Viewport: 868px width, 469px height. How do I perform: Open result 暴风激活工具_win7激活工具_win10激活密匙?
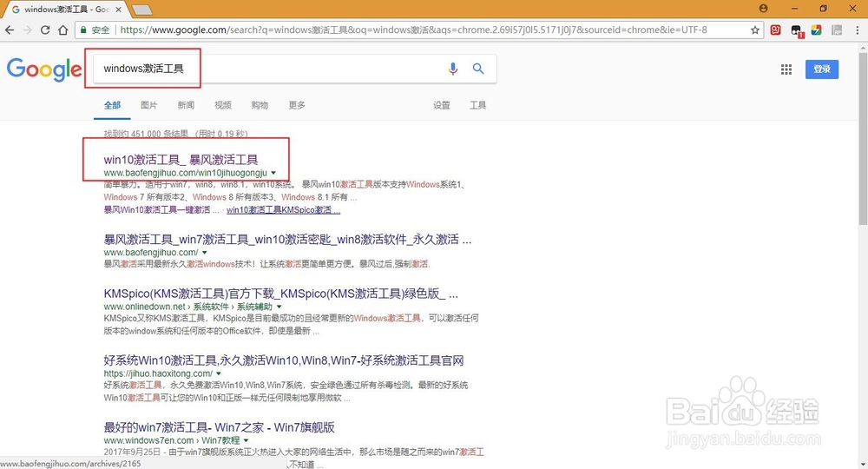[287, 239]
